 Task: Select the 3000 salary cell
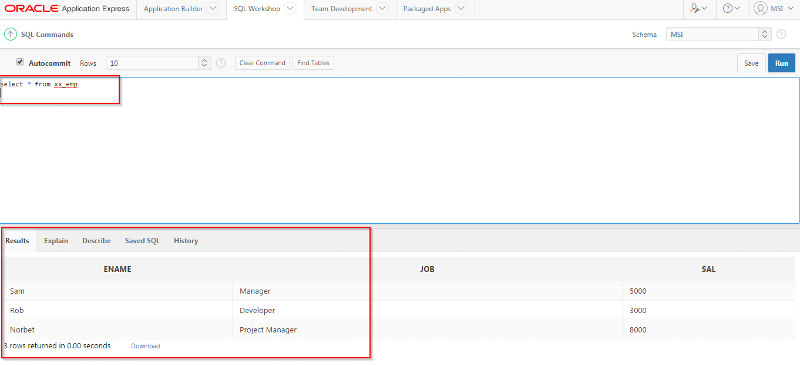click(x=709, y=310)
